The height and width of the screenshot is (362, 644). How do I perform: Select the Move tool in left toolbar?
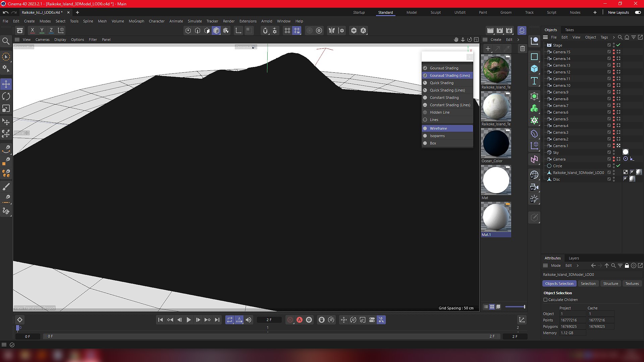pos(6,84)
